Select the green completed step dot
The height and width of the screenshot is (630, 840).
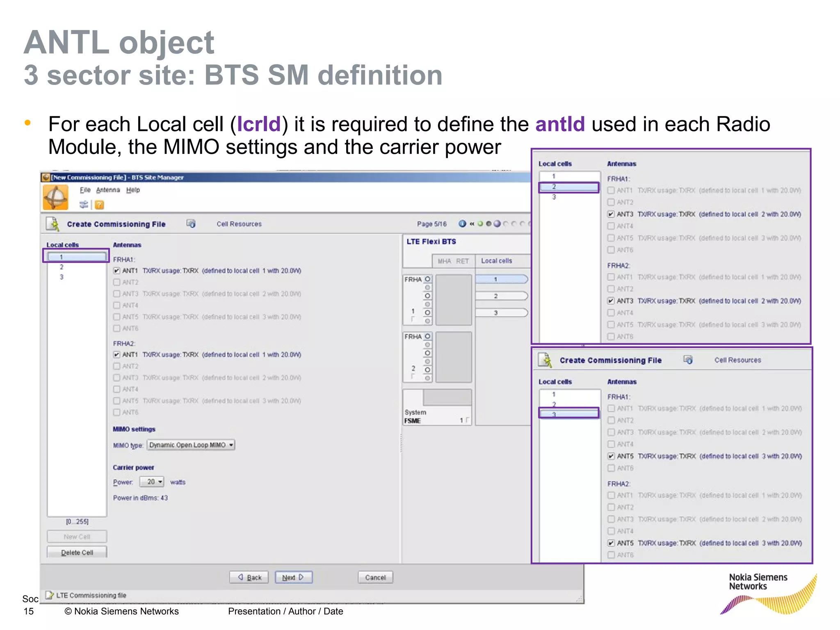point(480,224)
